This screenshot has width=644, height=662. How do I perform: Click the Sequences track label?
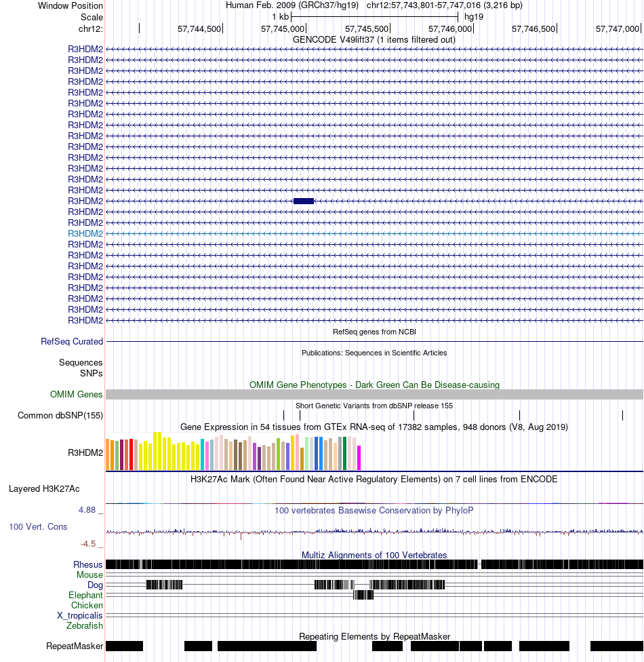coord(81,362)
